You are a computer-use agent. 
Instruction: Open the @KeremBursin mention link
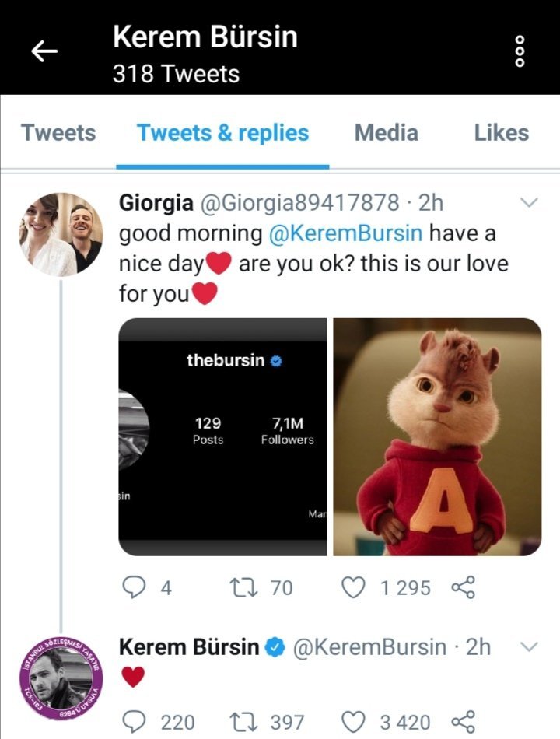(347, 233)
